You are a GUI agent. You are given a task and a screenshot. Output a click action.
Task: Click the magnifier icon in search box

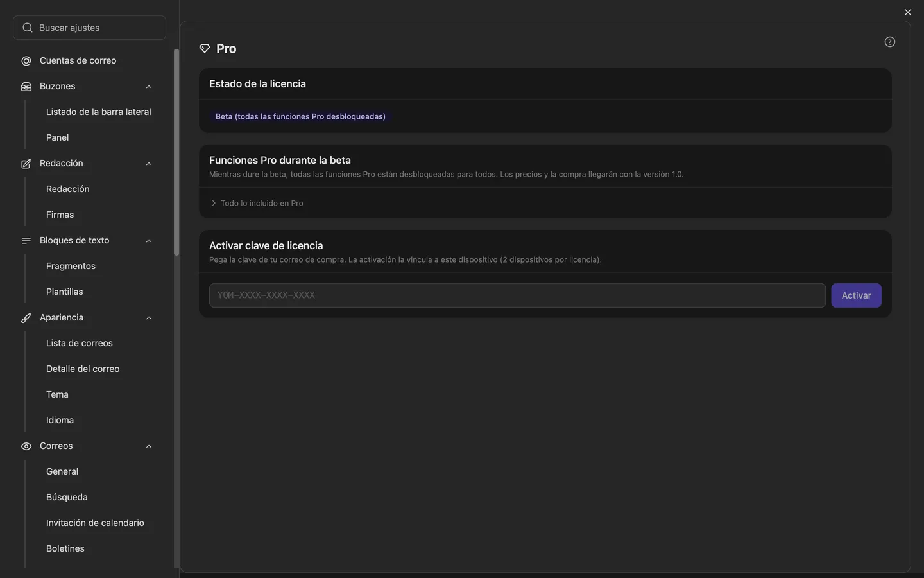[x=28, y=28]
